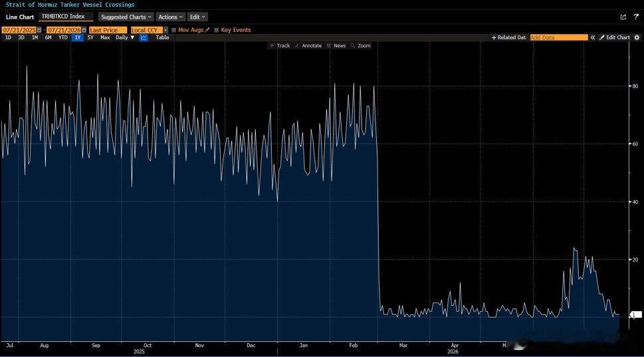Image resolution: width=644 pixels, height=357 pixels.
Task: Open the end date calendar picker
Action: tap(84, 30)
